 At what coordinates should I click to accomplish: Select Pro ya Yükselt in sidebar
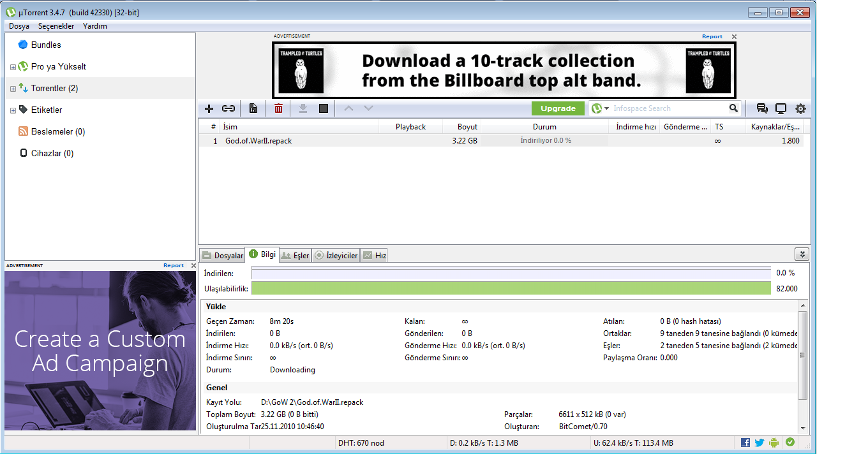click(x=58, y=66)
